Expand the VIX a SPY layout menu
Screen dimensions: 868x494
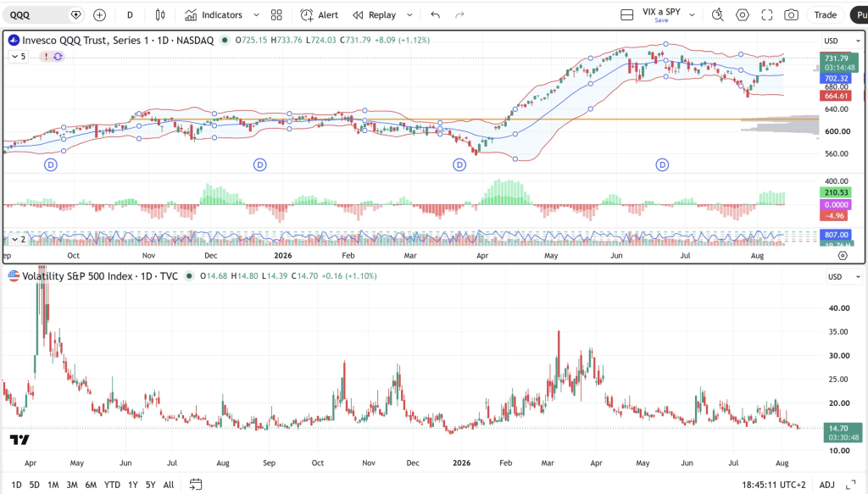click(692, 15)
